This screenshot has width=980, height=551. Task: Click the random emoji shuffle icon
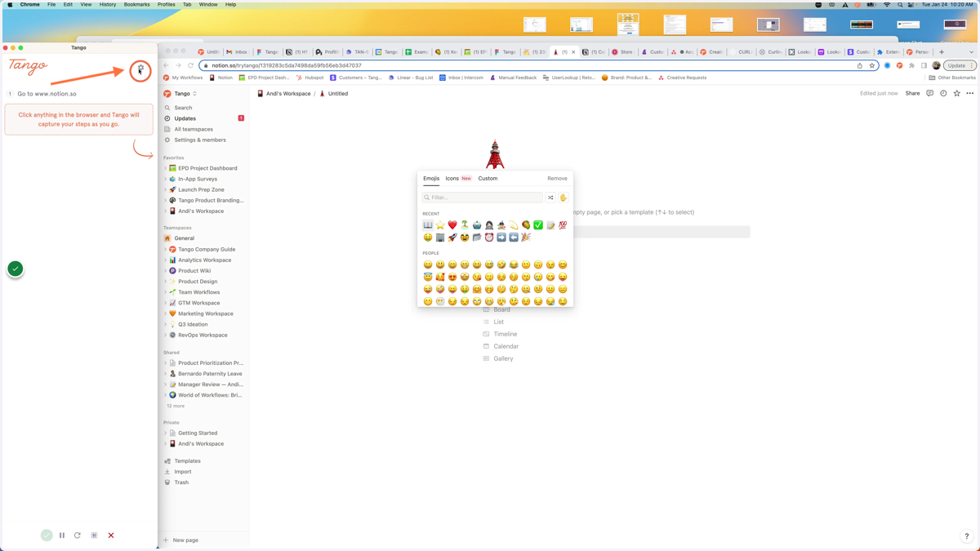point(550,198)
